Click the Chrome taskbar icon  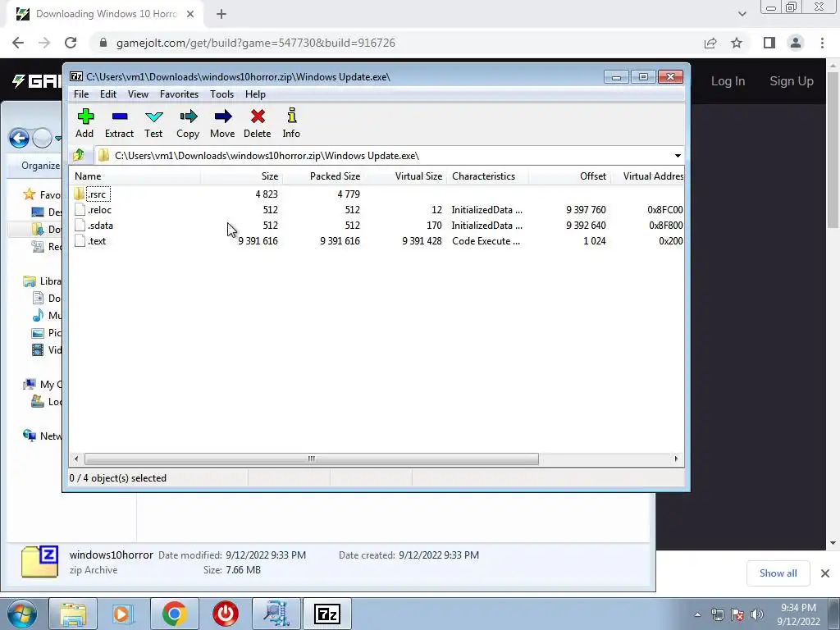[175, 614]
